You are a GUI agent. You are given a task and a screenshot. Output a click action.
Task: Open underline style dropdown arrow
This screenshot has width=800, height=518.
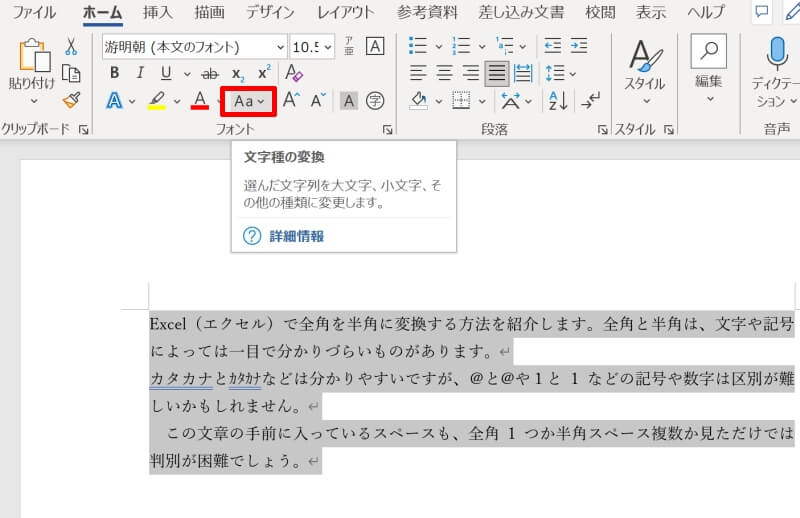point(187,74)
